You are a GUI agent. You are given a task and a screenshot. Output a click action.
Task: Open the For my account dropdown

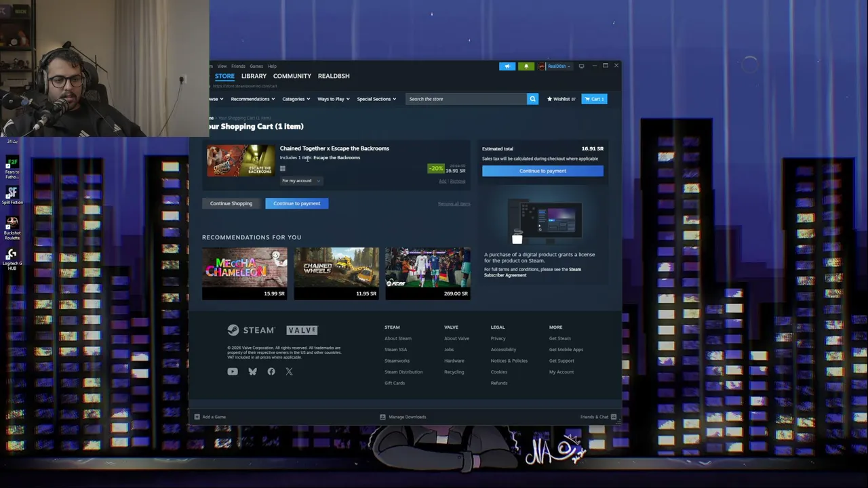(300, 181)
